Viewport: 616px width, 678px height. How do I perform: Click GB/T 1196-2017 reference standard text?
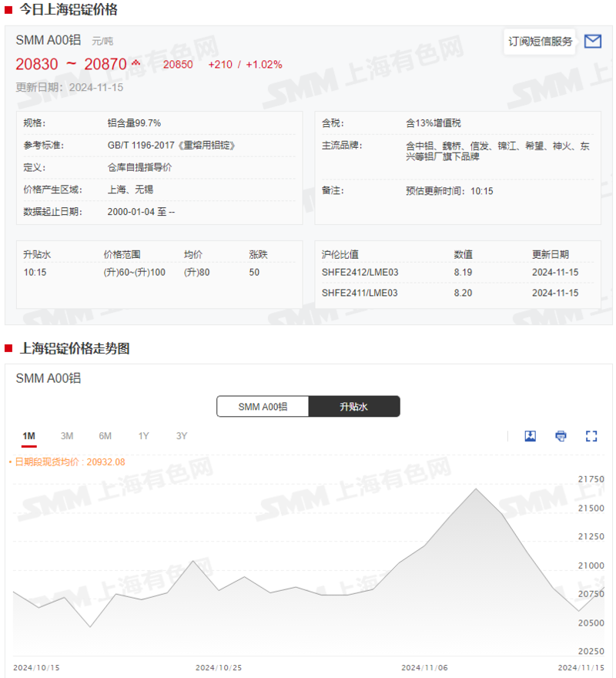[x=171, y=146]
